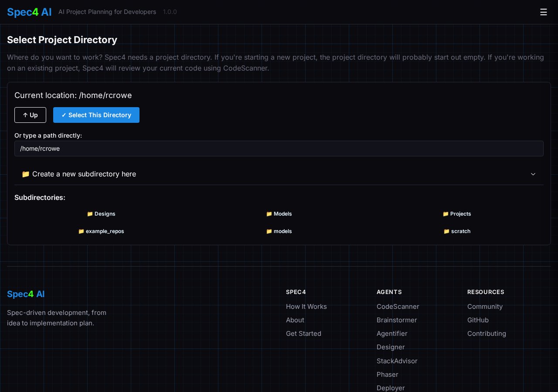Screen dimensions: 558x392
Task: Open the Designs folder
Action: click(x=101, y=214)
